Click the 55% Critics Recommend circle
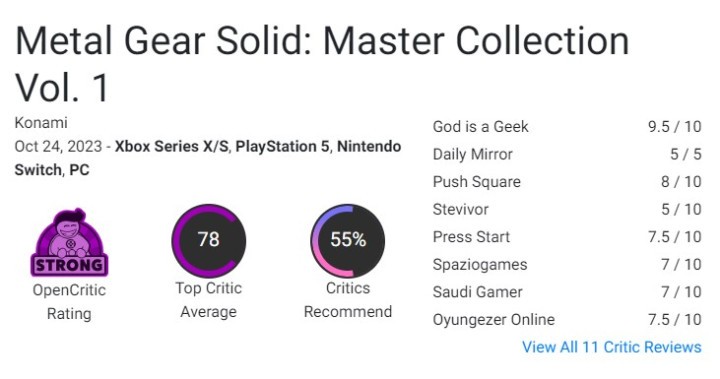The width and height of the screenshot is (720, 379). pyautogui.click(x=348, y=241)
